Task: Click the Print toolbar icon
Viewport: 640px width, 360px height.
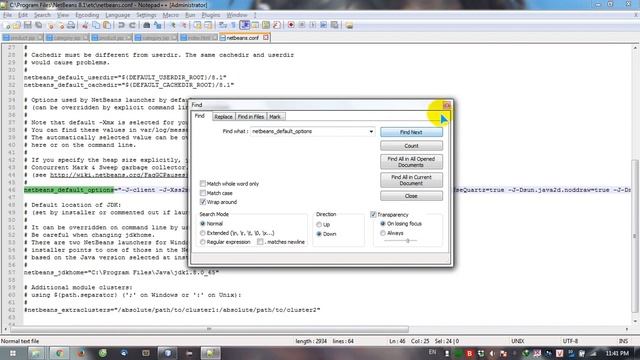Action: pos(71,25)
